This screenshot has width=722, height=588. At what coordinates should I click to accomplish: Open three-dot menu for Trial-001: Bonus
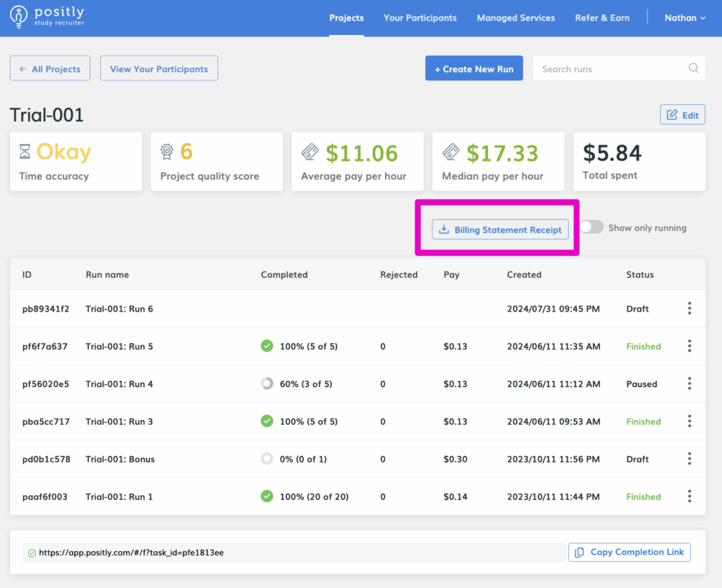click(689, 459)
